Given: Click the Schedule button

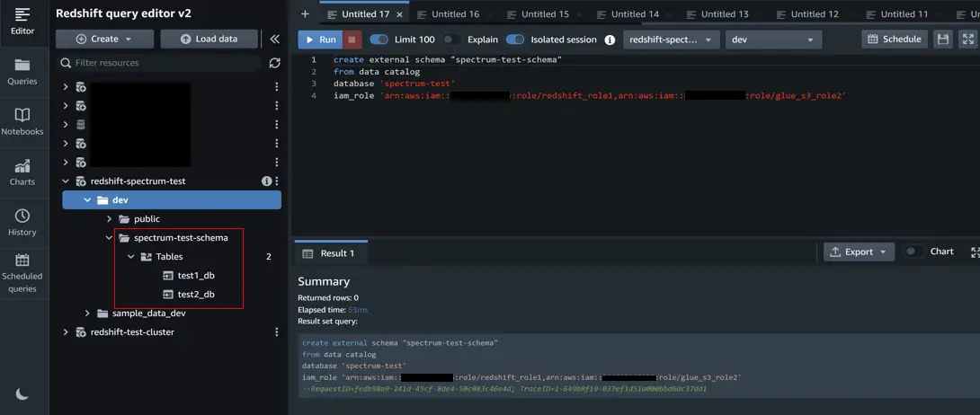Looking at the screenshot, I should (895, 39).
